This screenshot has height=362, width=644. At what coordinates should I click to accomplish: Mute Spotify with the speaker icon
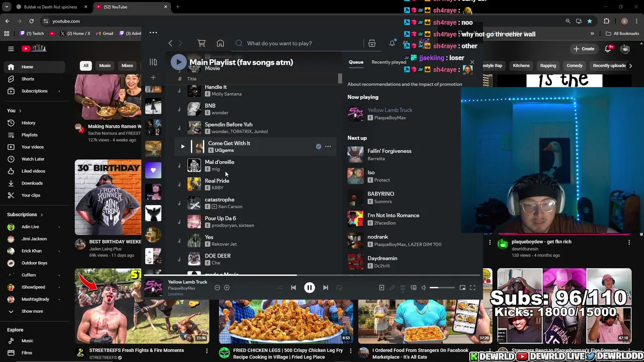[x=424, y=288]
